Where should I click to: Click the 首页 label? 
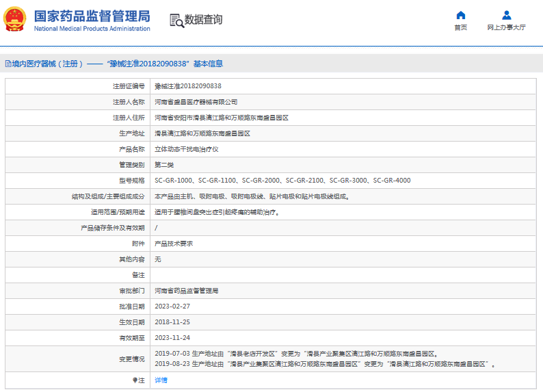coord(460,27)
